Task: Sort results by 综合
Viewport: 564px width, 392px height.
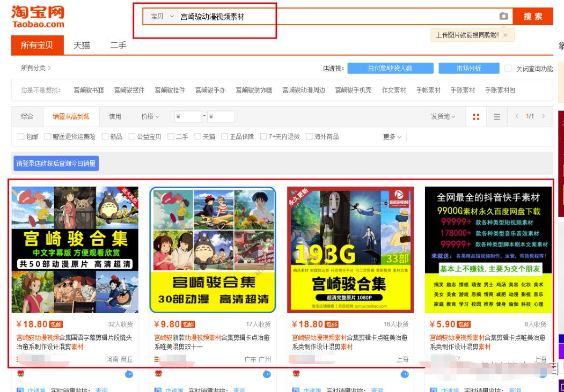Action: (27, 116)
